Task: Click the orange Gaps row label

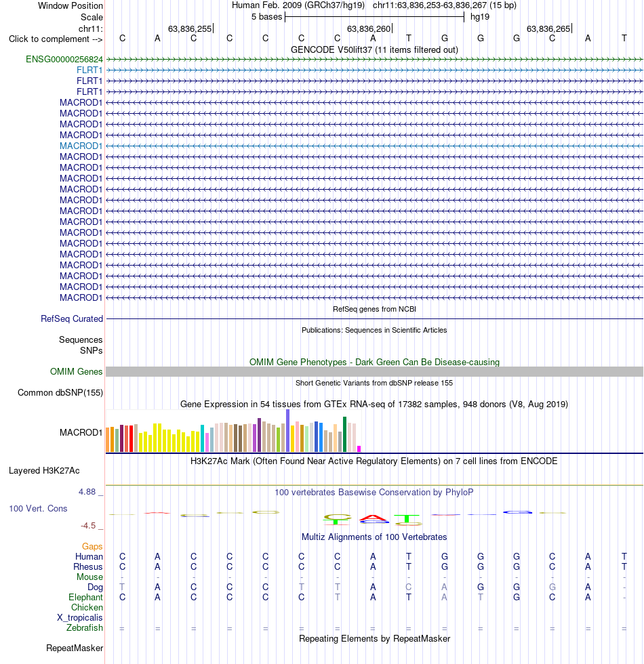Action: (92, 546)
